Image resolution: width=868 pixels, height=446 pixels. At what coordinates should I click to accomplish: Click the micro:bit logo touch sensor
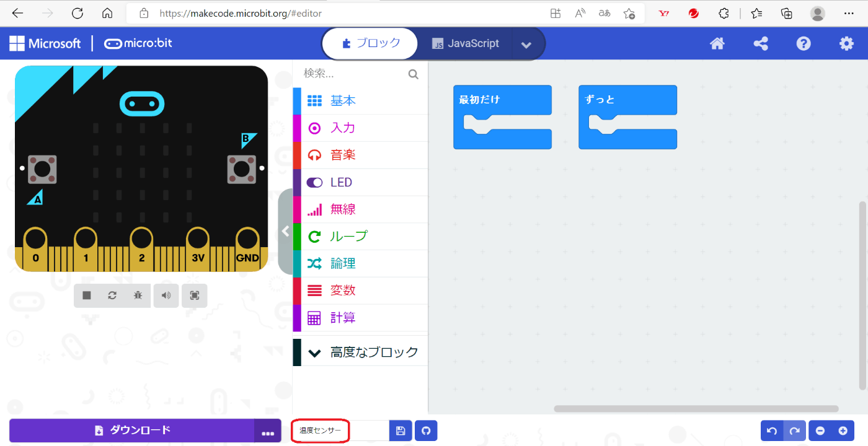point(141,103)
